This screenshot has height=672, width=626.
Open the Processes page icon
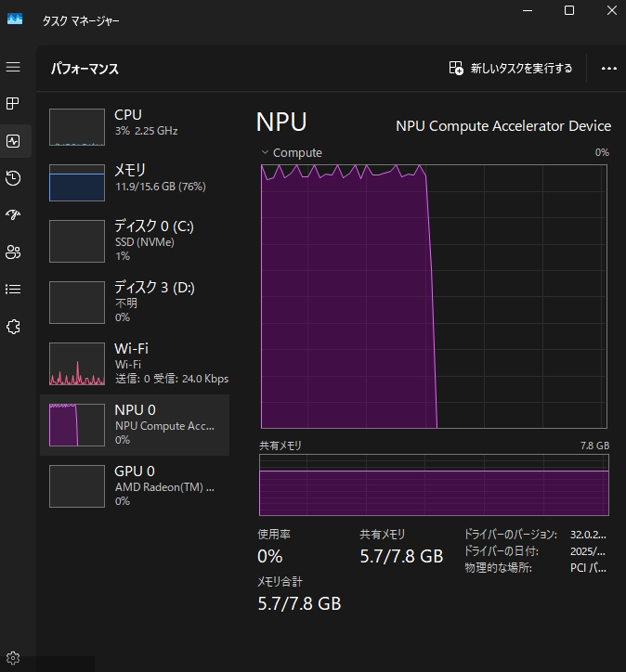[x=13, y=103]
